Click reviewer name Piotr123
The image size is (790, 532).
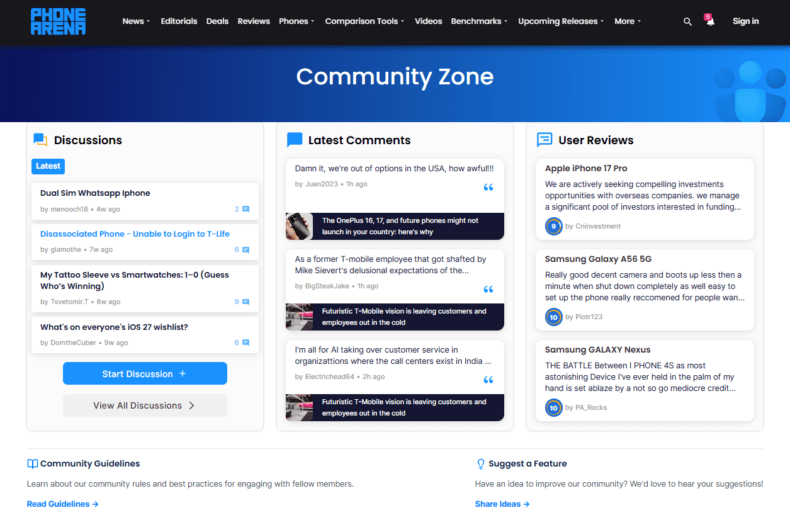589,317
